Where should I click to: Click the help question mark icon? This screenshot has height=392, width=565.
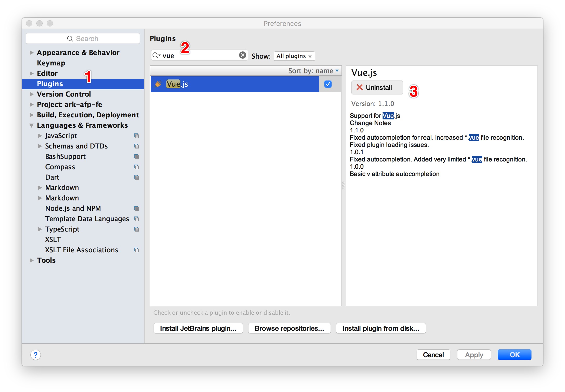(36, 355)
